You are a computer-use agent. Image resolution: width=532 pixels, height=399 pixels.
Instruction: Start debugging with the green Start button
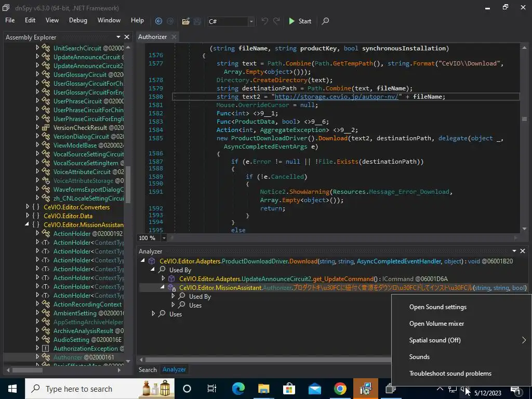tap(300, 21)
